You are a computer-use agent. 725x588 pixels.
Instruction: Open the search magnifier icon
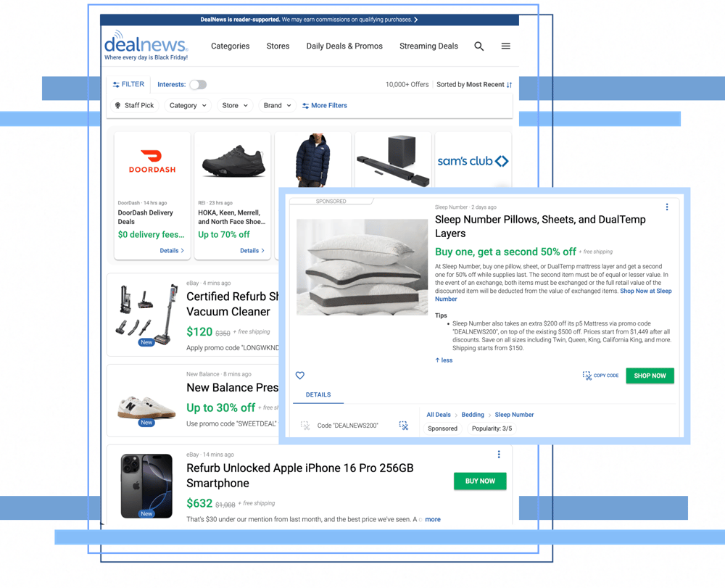[x=478, y=46]
